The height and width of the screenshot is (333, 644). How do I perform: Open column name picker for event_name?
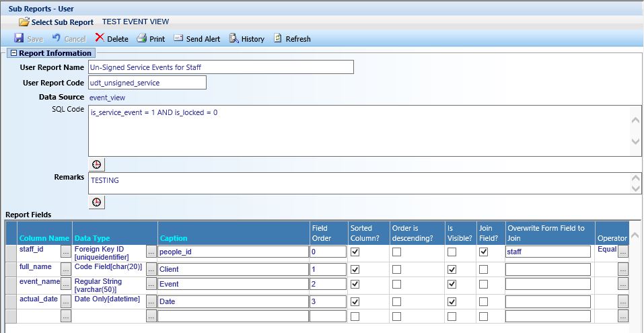(66, 284)
